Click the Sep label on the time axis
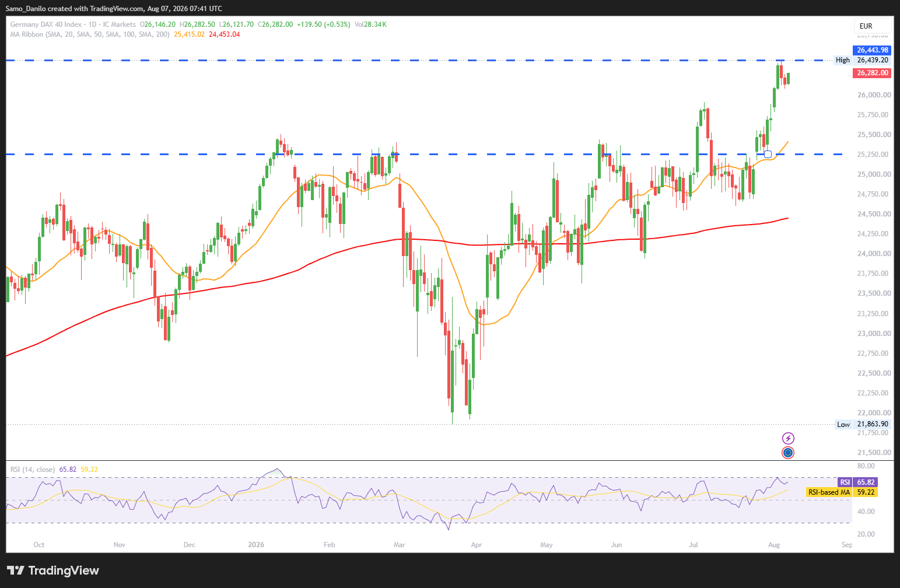This screenshot has height=588, width=900. [x=847, y=545]
